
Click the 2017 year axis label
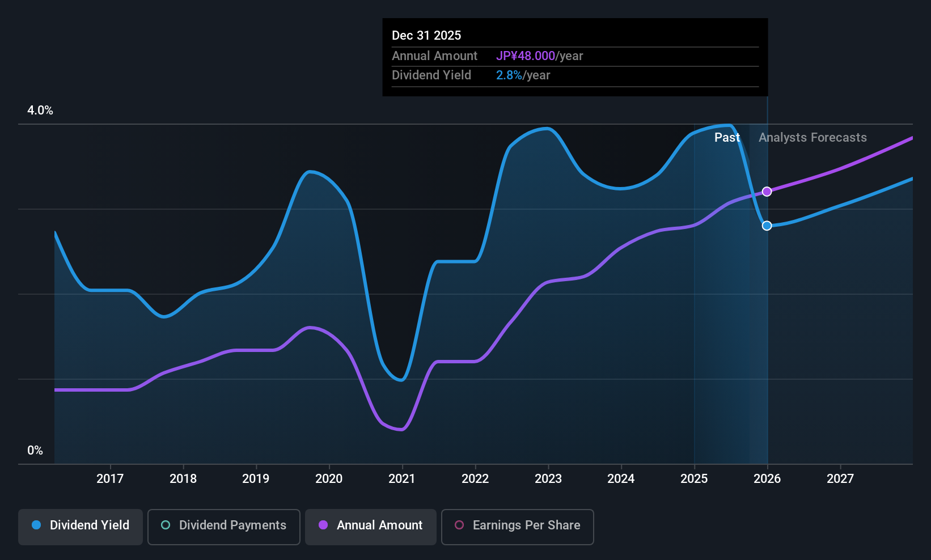[x=110, y=478]
